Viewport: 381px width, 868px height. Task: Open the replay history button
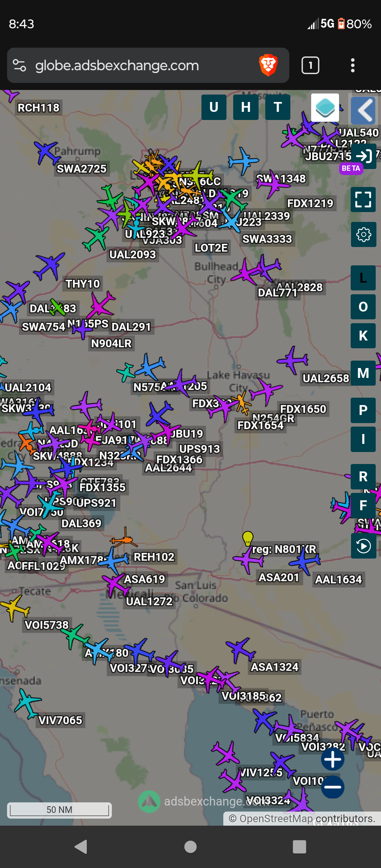point(364,546)
